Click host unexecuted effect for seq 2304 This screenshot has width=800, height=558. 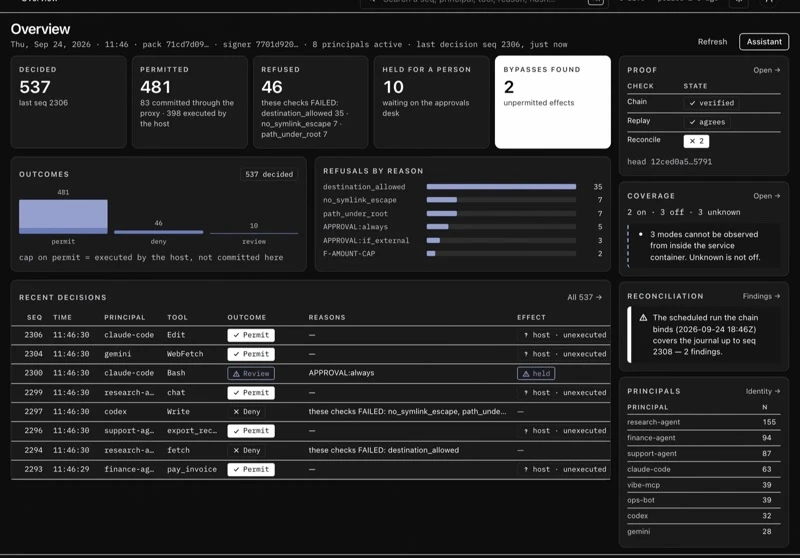[565, 354]
